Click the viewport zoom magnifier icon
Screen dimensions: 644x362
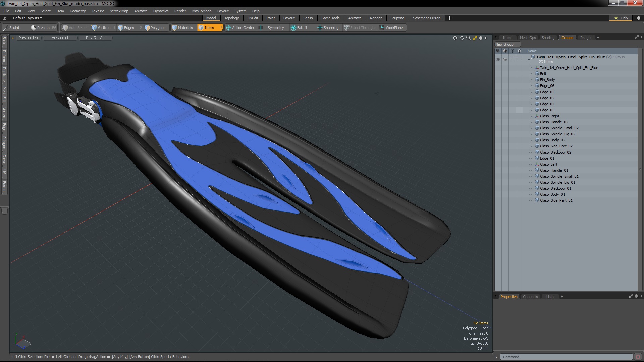click(x=468, y=38)
